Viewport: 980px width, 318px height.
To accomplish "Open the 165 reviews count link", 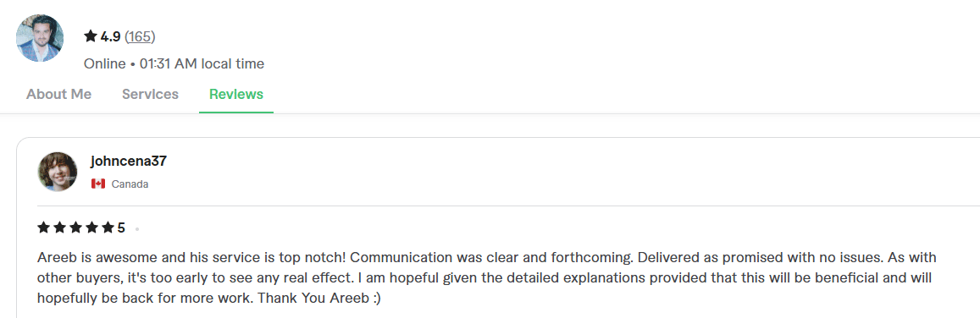I will coord(140,36).
